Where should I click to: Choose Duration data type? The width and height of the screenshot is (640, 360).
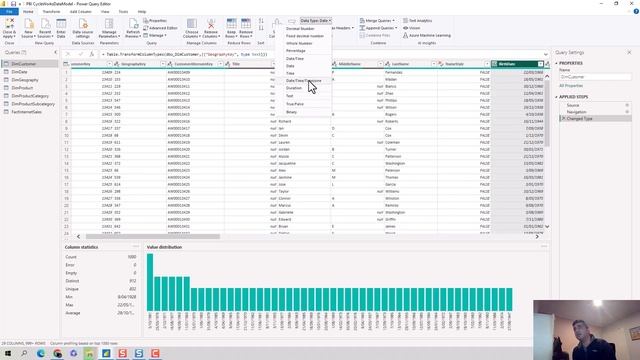point(294,88)
